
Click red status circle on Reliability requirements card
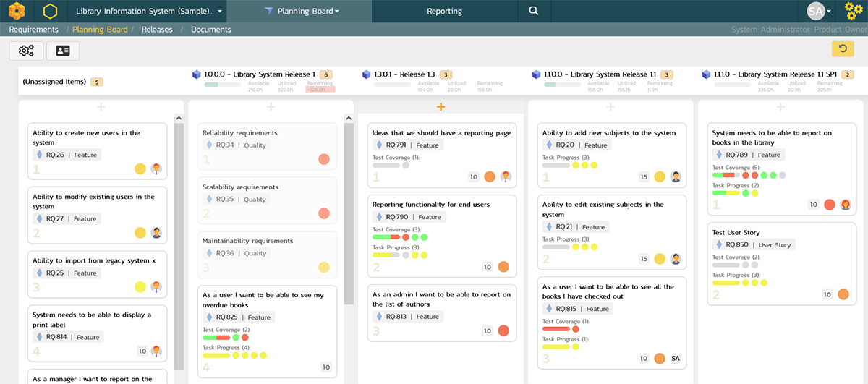coord(324,160)
